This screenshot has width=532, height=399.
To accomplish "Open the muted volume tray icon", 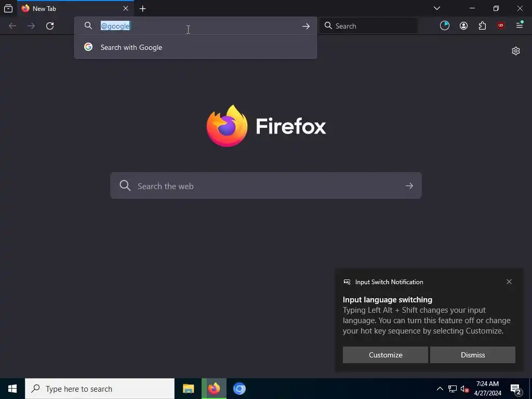I will [465, 389].
